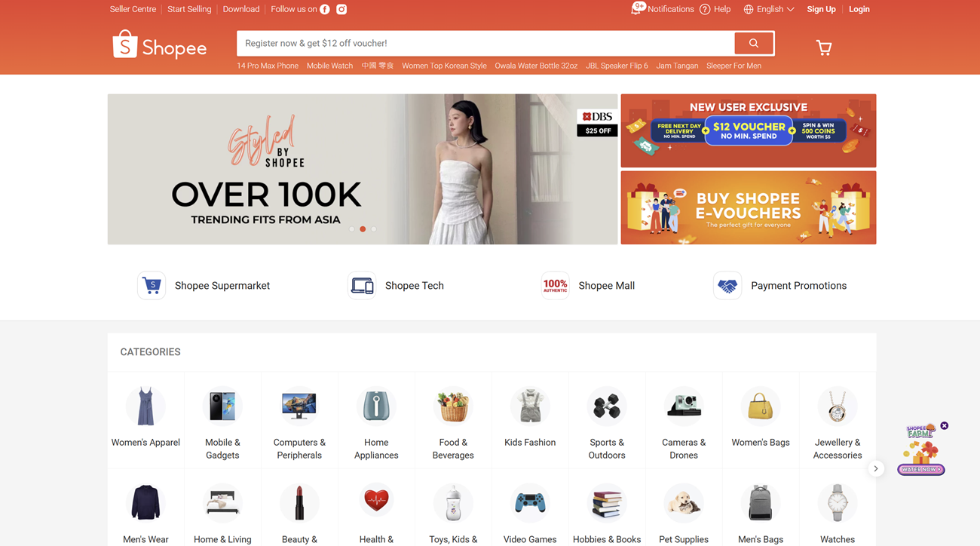Expand categories with the right arrow
Screen dimensions: 980x546
[876, 468]
